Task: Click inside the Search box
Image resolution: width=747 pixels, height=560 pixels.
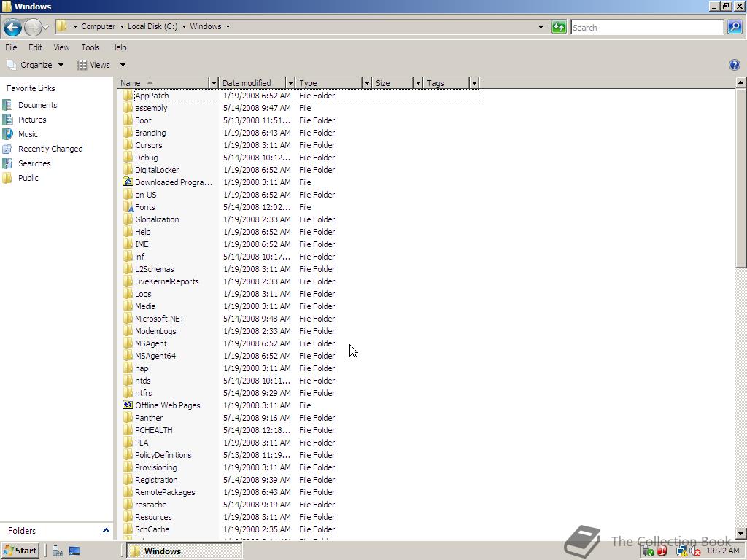Action: point(647,27)
